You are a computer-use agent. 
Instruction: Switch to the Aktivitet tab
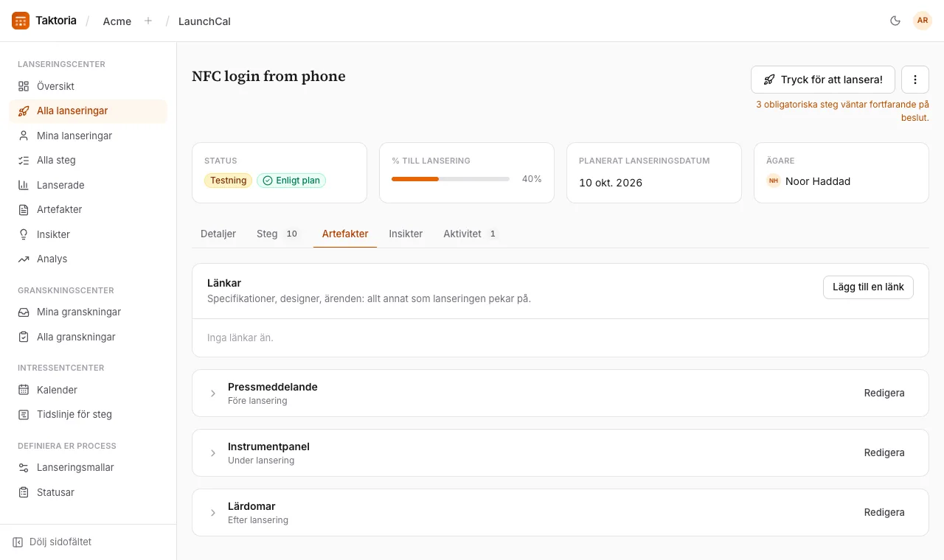[x=471, y=234]
